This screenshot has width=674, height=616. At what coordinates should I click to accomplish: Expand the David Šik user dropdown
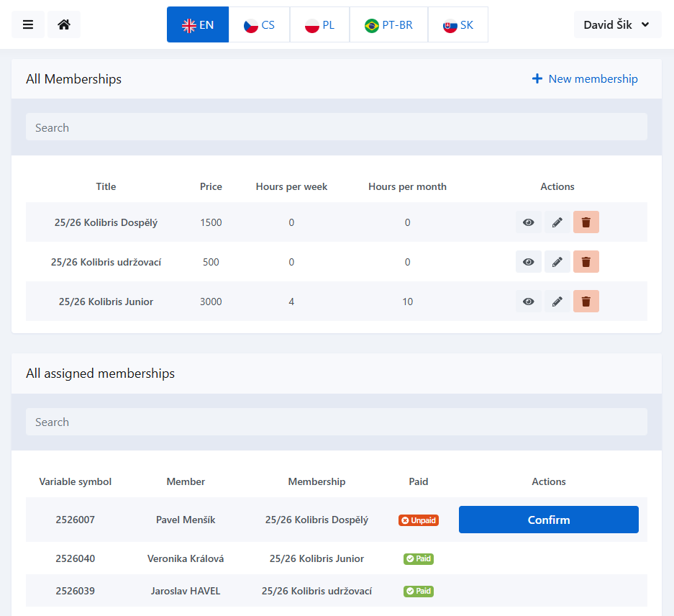[x=616, y=24]
